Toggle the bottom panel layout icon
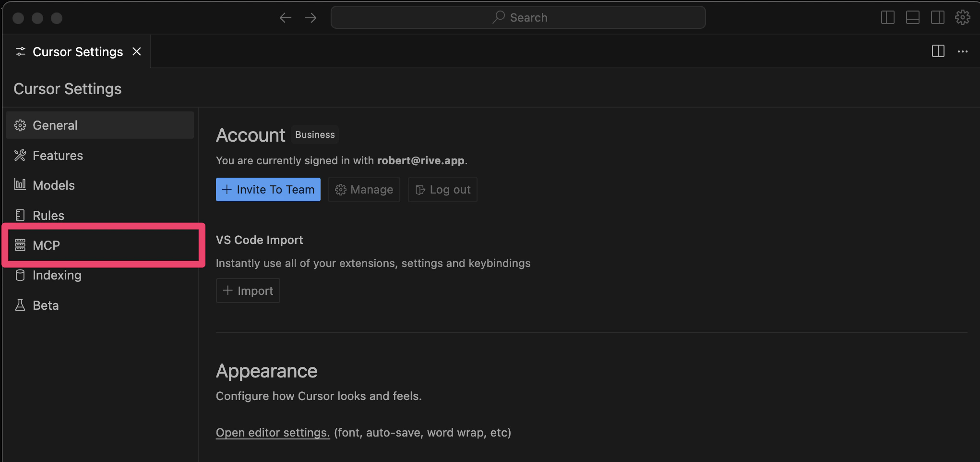The height and width of the screenshot is (462, 980). pyautogui.click(x=913, y=18)
